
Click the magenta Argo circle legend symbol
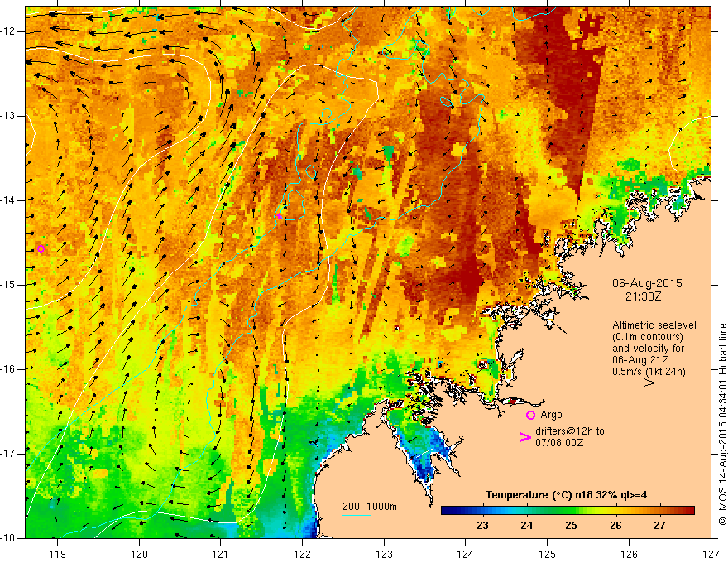pos(530,416)
